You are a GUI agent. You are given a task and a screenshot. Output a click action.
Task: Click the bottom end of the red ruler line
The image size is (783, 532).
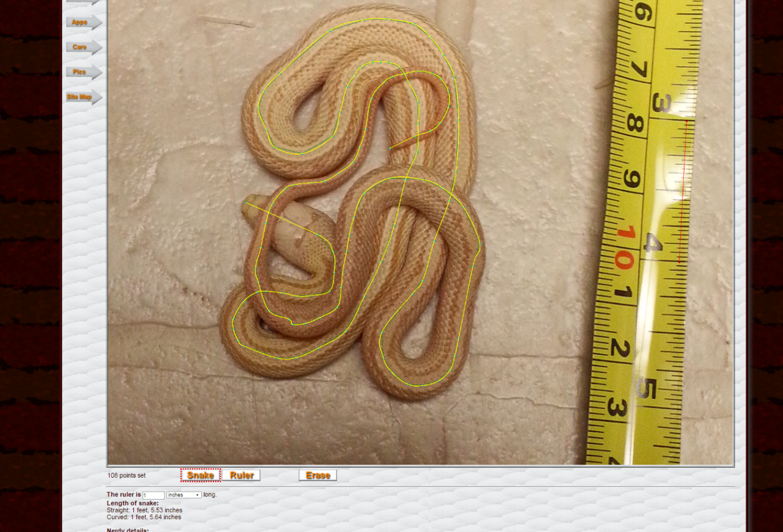click(679, 263)
